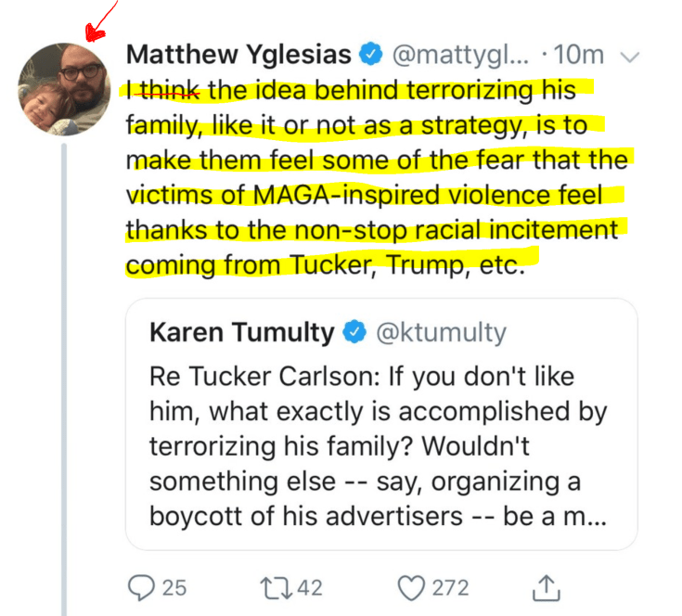This screenshot has height=616, width=682.
Task: Open Matthew Yglesias's profile photo
Action: (x=64, y=89)
